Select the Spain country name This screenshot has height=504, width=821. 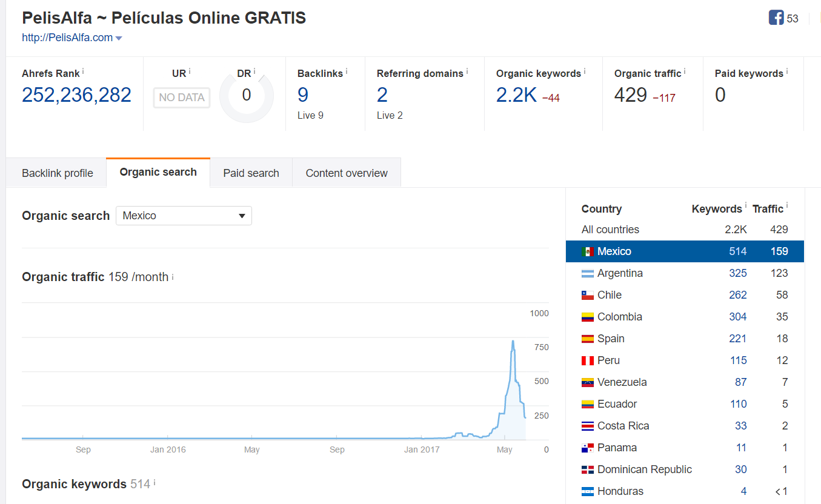[611, 339]
